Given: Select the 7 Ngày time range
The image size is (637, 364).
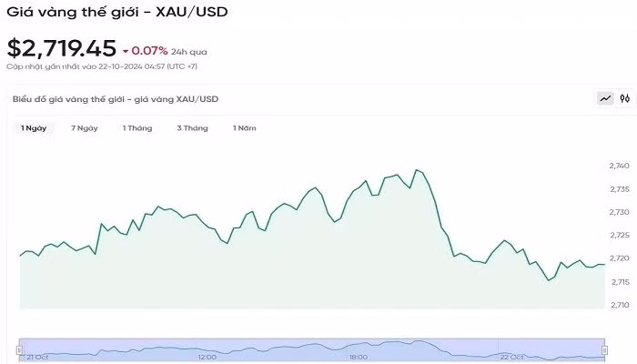Looking at the screenshot, I should (x=84, y=128).
